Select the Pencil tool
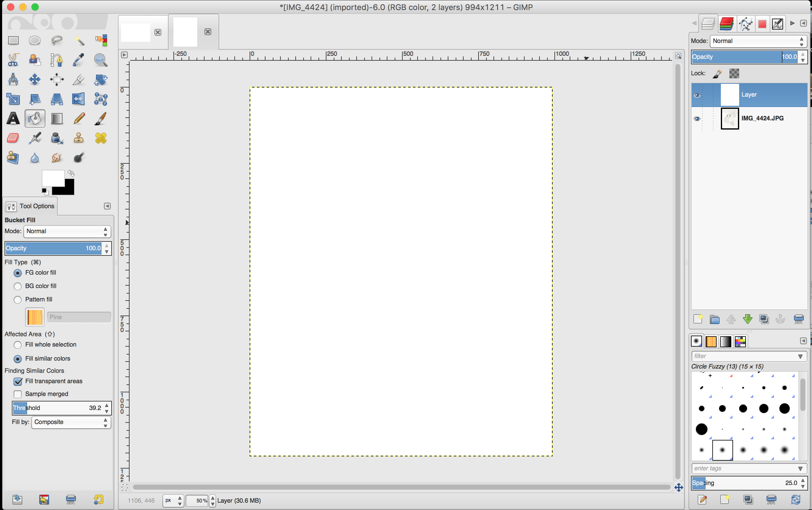 click(x=79, y=118)
